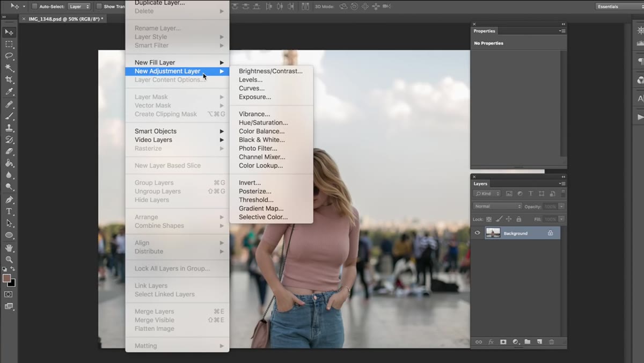Open the New Fill Layer submenu
The image size is (644, 363).
click(178, 62)
